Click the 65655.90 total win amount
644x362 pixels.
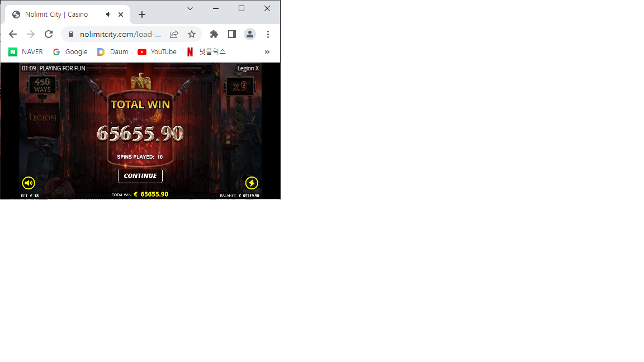pos(140,133)
